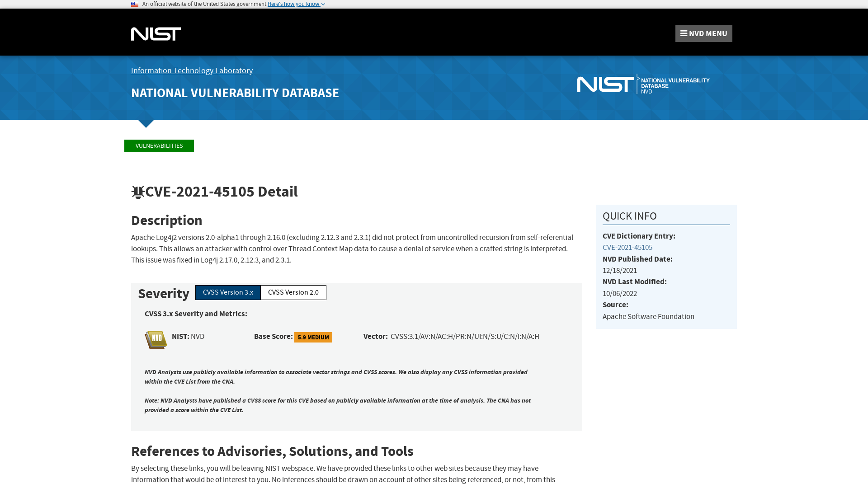Click the NVD Published Date 12/18/2021
868x488 pixels.
click(620, 271)
